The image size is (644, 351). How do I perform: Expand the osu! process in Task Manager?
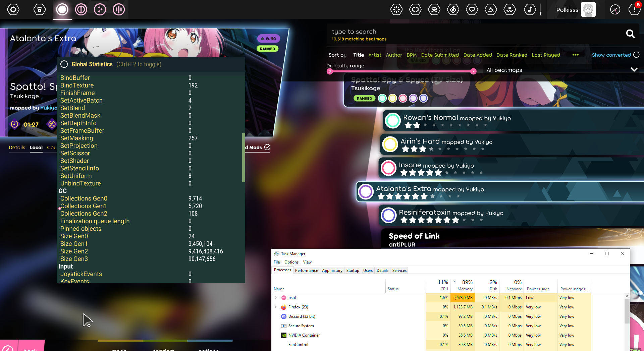pos(276,298)
